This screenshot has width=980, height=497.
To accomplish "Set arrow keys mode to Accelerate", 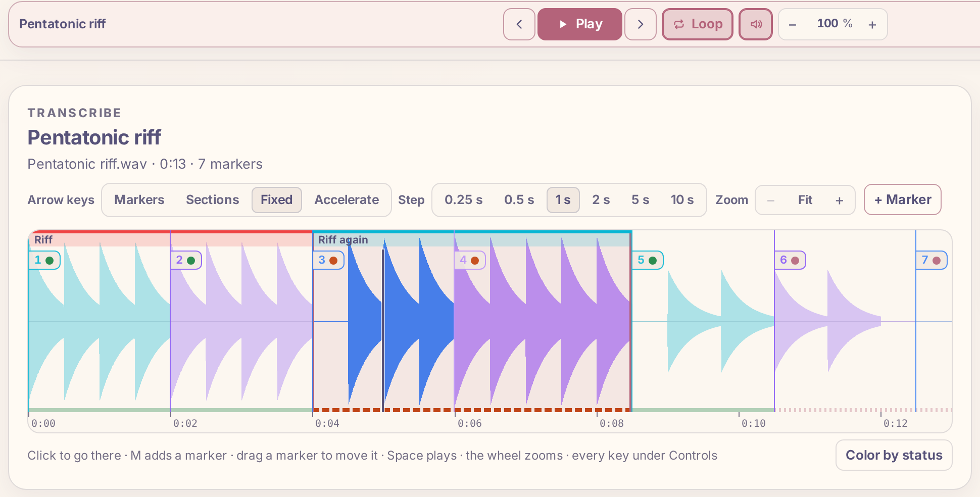I will (347, 200).
